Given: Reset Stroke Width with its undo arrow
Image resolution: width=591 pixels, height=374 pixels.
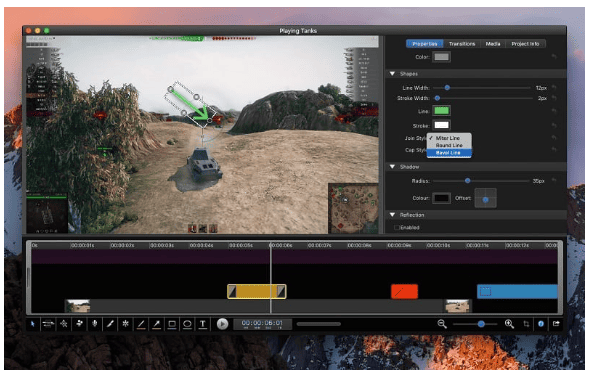Looking at the screenshot, I should (554, 98).
